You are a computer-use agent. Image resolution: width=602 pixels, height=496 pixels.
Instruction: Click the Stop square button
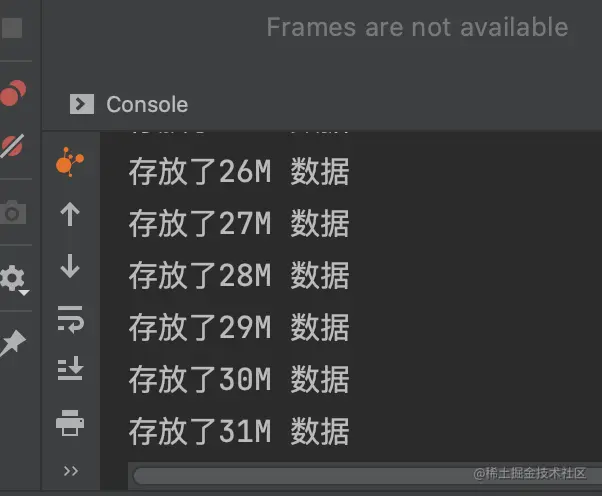click(12, 28)
